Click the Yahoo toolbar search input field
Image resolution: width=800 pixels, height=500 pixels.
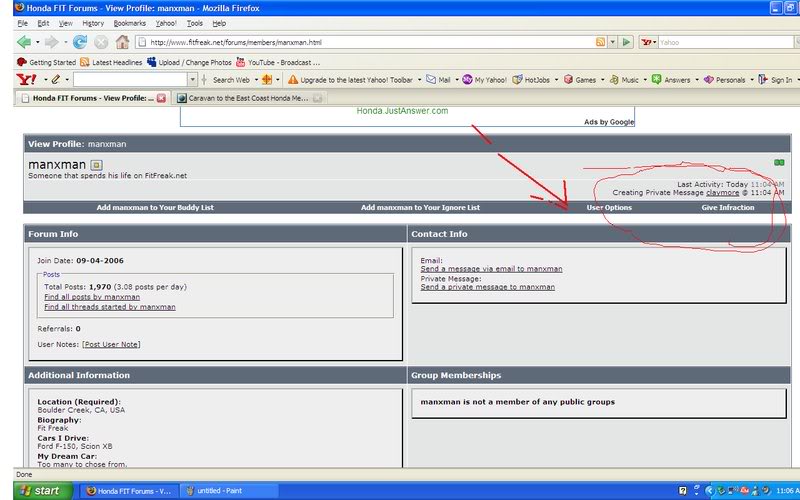coord(131,80)
